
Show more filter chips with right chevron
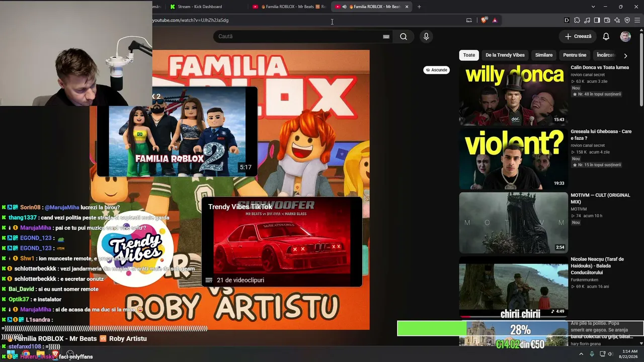tap(625, 55)
